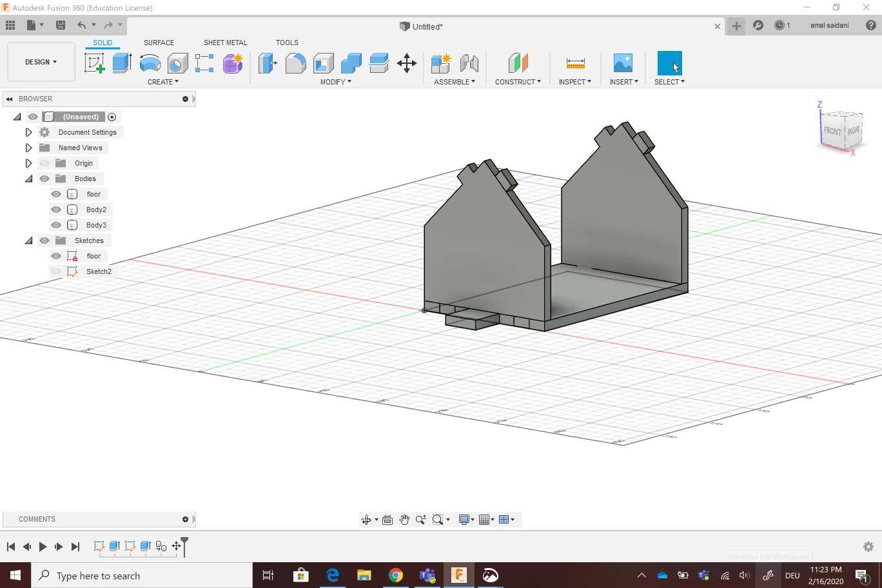Switch to the SHEET METAL tab
Viewport: 882px width, 588px height.
[225, 43]
